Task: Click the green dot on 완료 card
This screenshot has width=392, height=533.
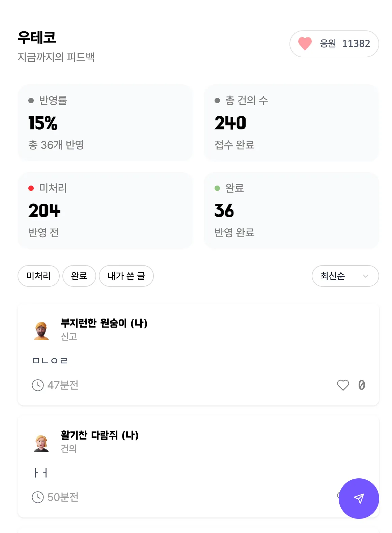Action: pos(217,188)
